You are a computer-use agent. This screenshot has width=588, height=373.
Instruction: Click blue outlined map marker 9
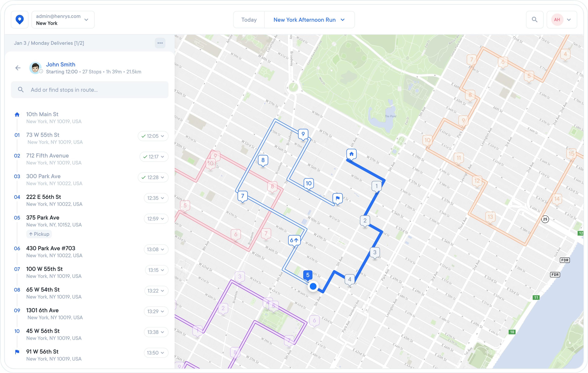[x=303, y=134]
